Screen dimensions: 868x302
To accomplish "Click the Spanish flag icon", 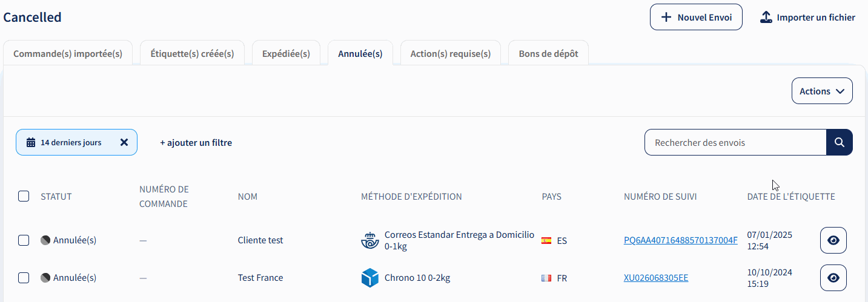I will (546, 240).
